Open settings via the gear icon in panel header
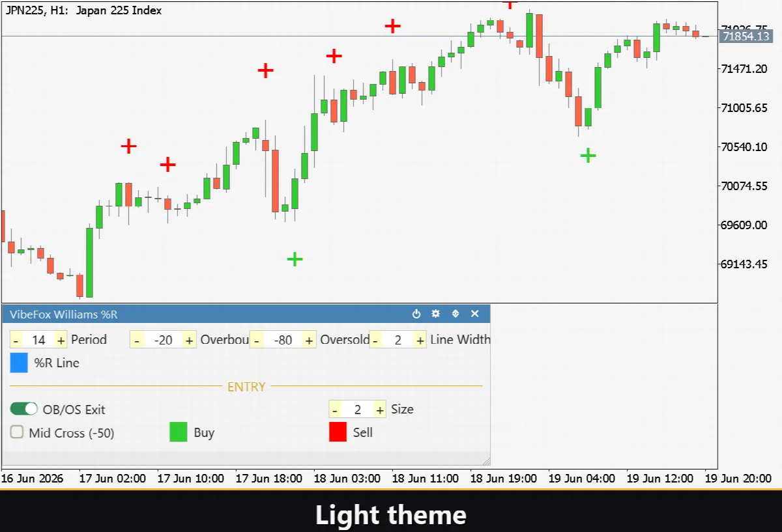Screen dimensions: 782x532 pos(436,314)
